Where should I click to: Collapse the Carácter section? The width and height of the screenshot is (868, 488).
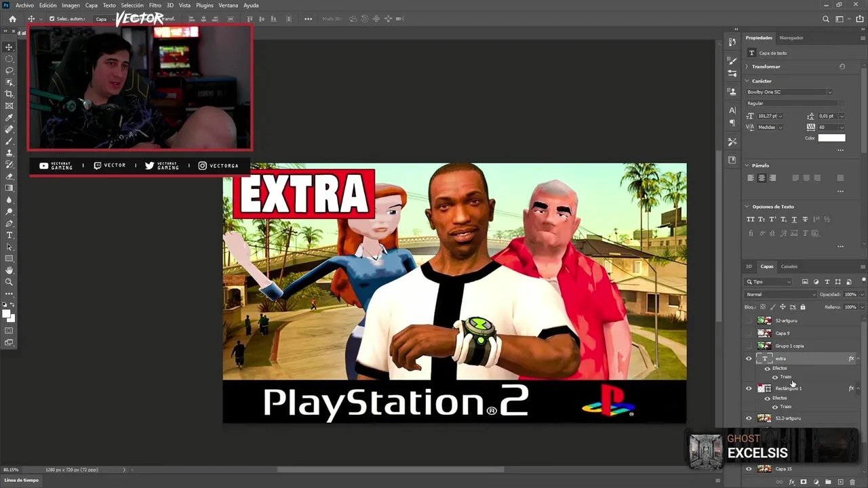click(747, 81)
